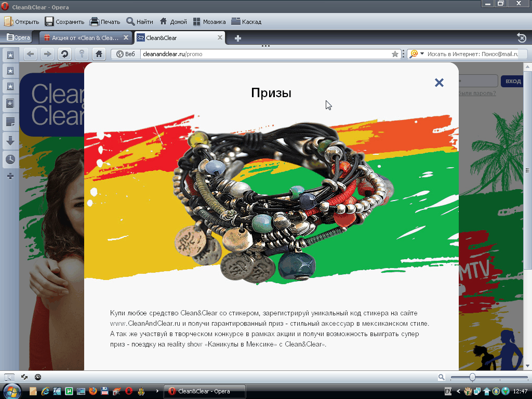Open the closed tabs trash icon

click(521, 37)
